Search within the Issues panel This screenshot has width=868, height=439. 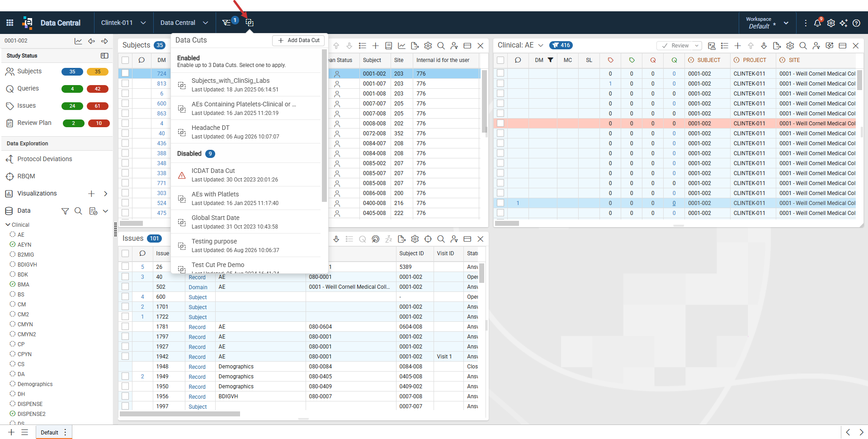click(441, 239)
